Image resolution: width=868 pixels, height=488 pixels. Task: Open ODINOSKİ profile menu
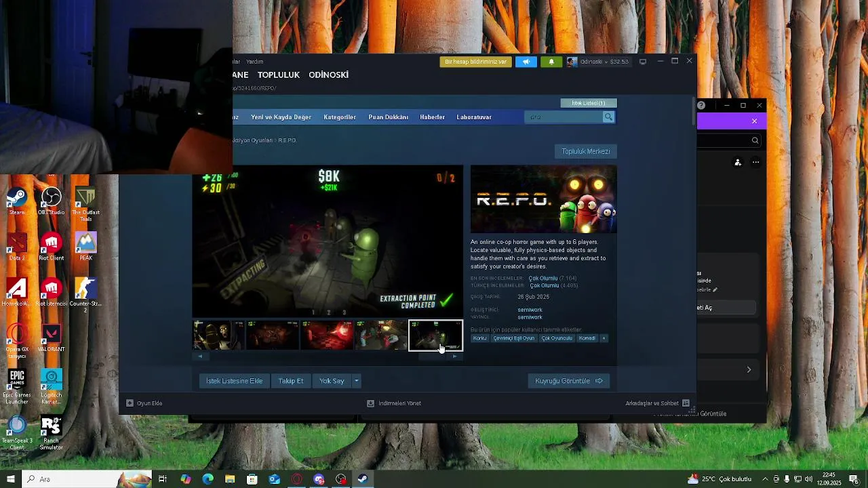pyautogui.click(x=329, y=75)
